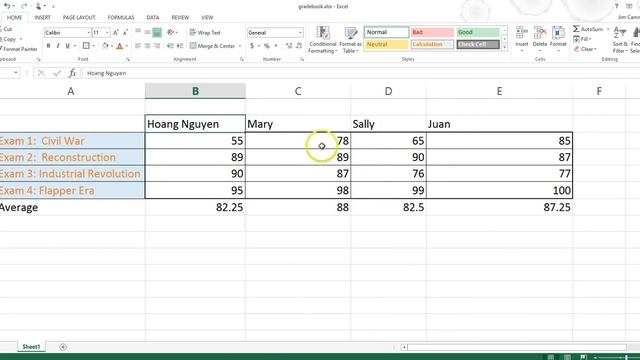Open font name Calibri dropdown
Image resolution: width=640 pixels, height=360 pixels.
click(x=89, y=32)
